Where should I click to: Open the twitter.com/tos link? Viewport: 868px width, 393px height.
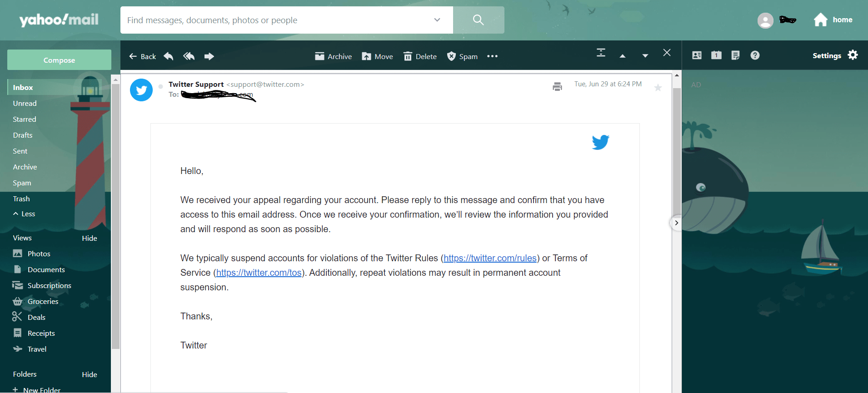point(259,273)
